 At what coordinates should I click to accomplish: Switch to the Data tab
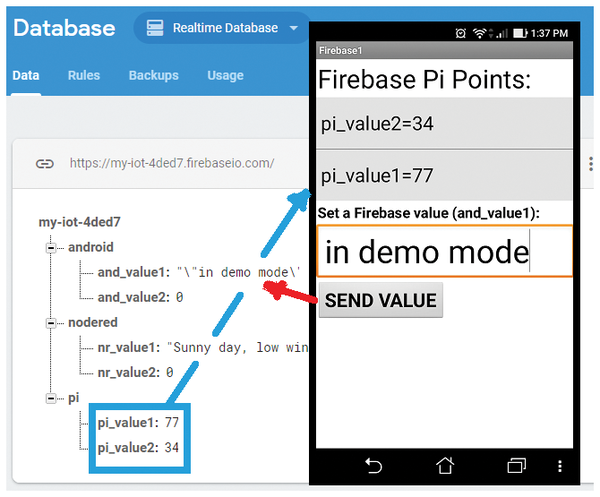click(x=26, y=75)
